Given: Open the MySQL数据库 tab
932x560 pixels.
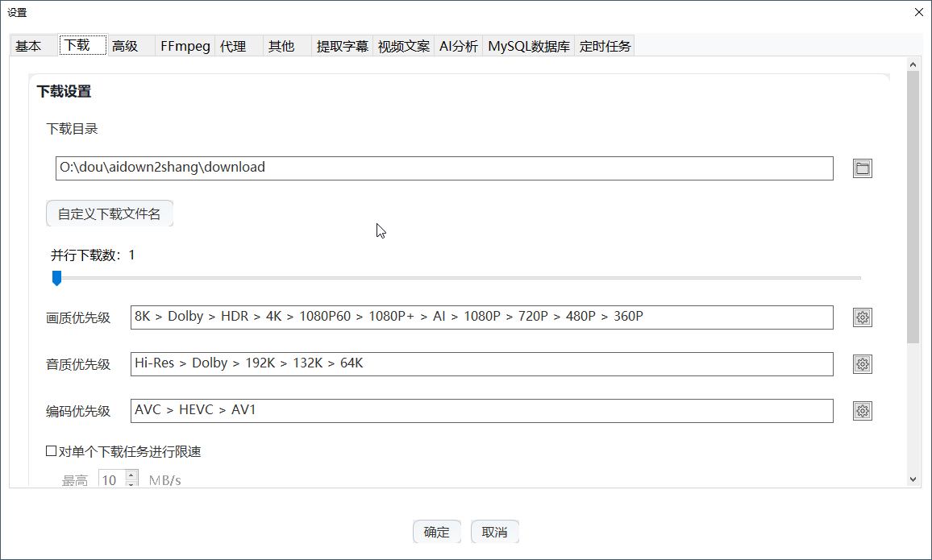Looking at the screenshot, I should click(528, 47).
